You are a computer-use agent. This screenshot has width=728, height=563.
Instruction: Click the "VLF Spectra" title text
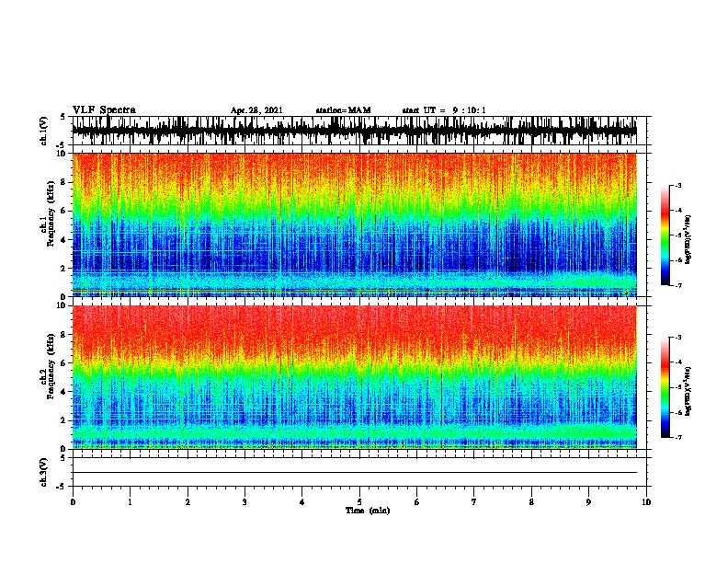(x=104, y=110)
